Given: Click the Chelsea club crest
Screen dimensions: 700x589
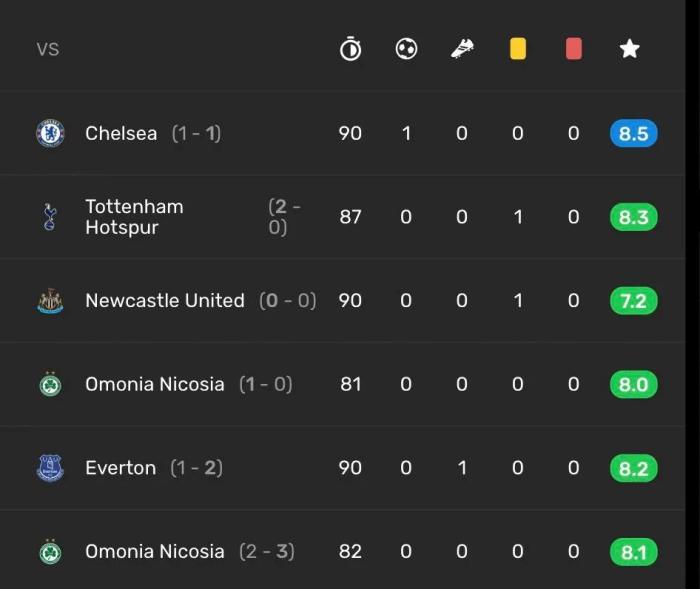Looking at the screenshot, I should [50, 133].
